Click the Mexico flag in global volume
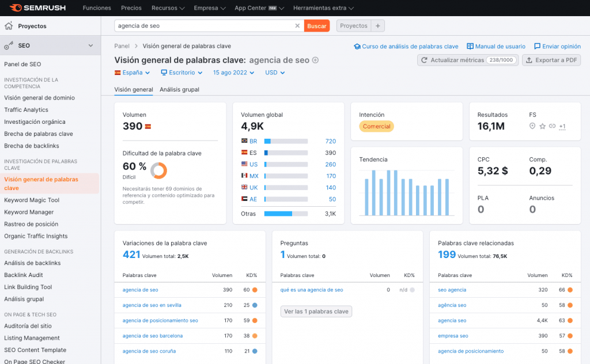This screenshot has width=590, height=364. (x=244, y=175)
